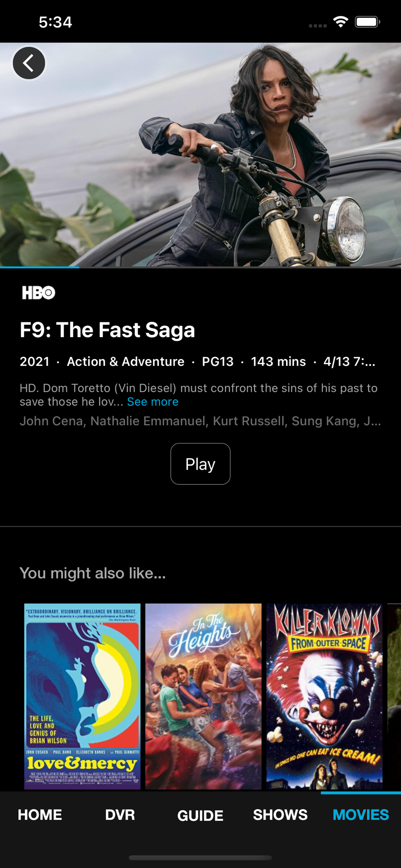Tap the battery status icon
Viewport: 401px width, 868px height.
tap(368, 22)
